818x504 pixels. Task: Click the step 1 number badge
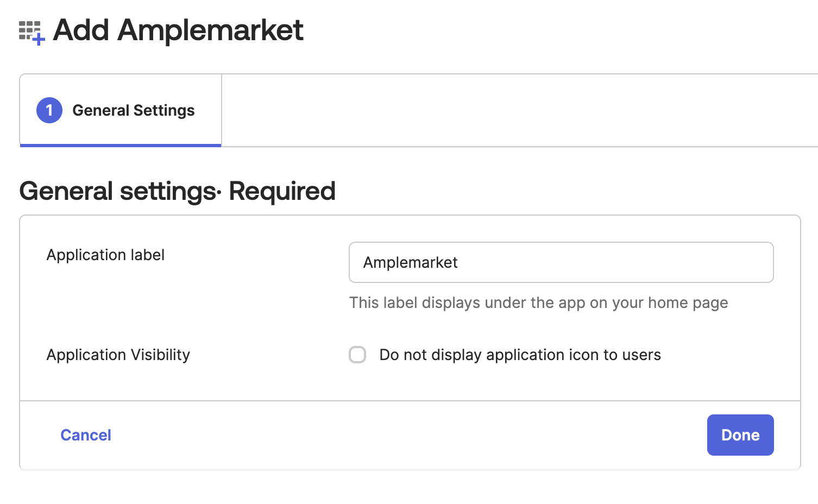49,110
